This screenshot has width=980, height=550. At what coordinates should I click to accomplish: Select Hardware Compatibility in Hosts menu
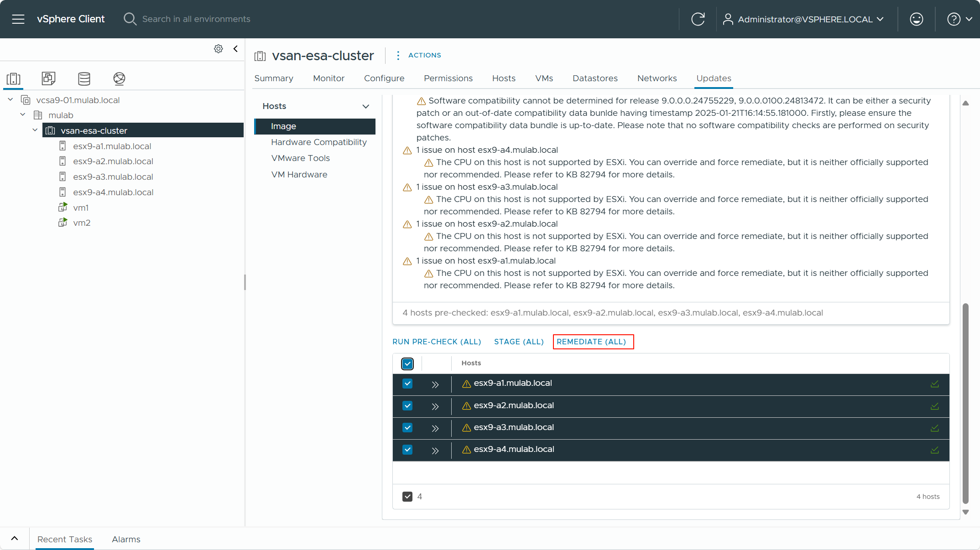318,142
